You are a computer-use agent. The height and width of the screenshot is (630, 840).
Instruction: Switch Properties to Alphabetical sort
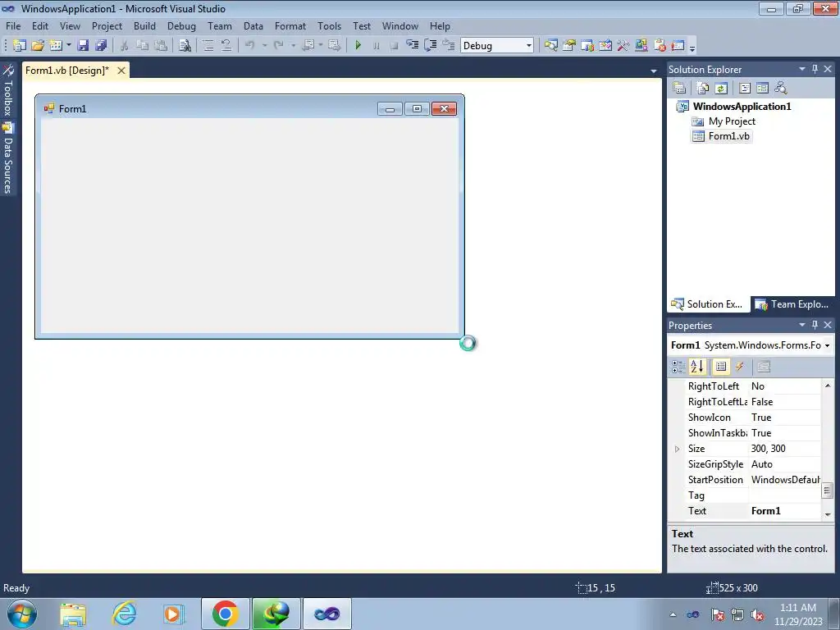click(x=697, y=367)
